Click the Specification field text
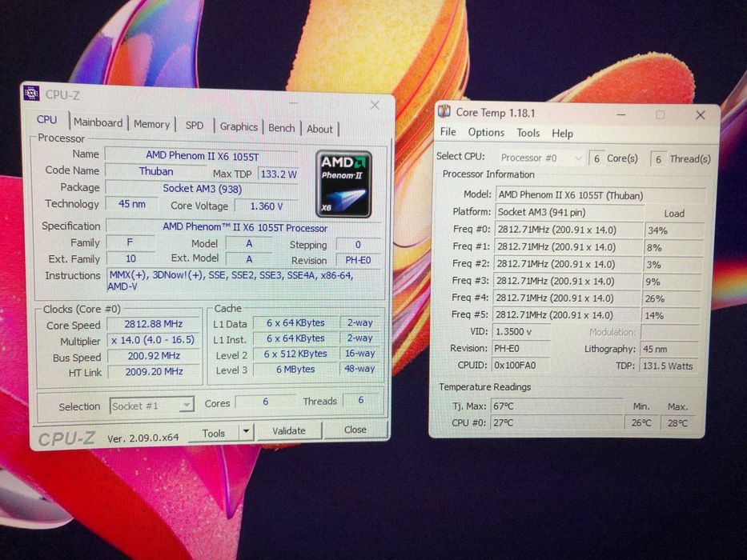 pos(245,228)
